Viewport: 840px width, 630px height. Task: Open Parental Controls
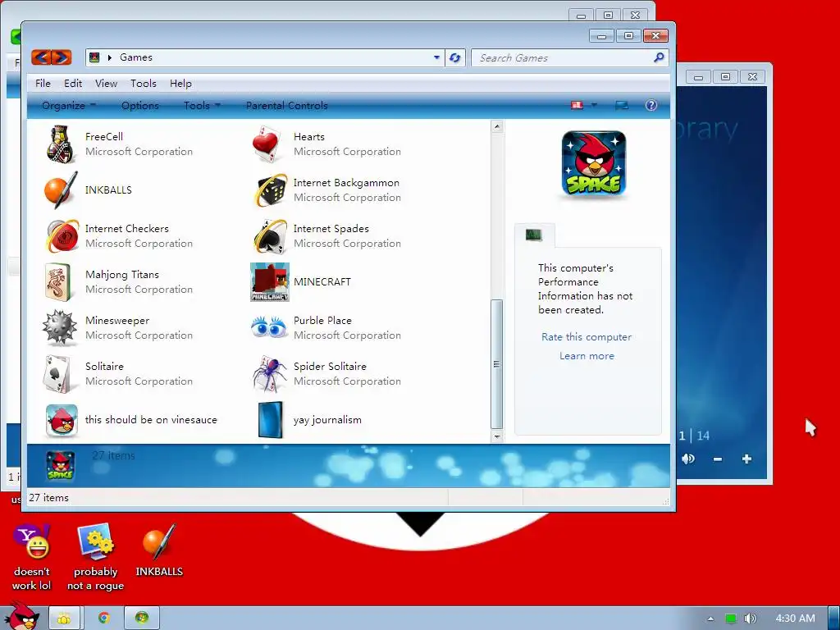tap(286, 106)
